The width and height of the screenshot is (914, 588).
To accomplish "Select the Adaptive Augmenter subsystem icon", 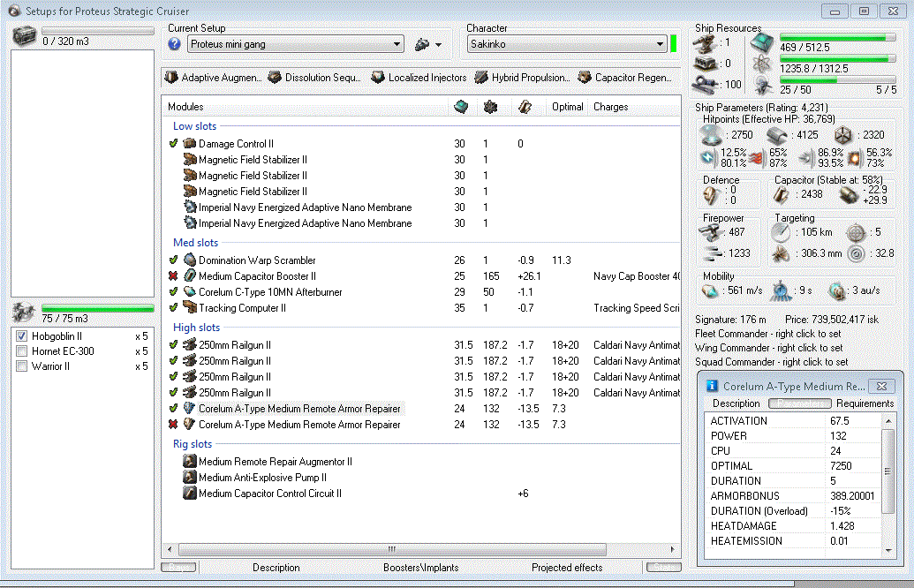I will point(171,78).
